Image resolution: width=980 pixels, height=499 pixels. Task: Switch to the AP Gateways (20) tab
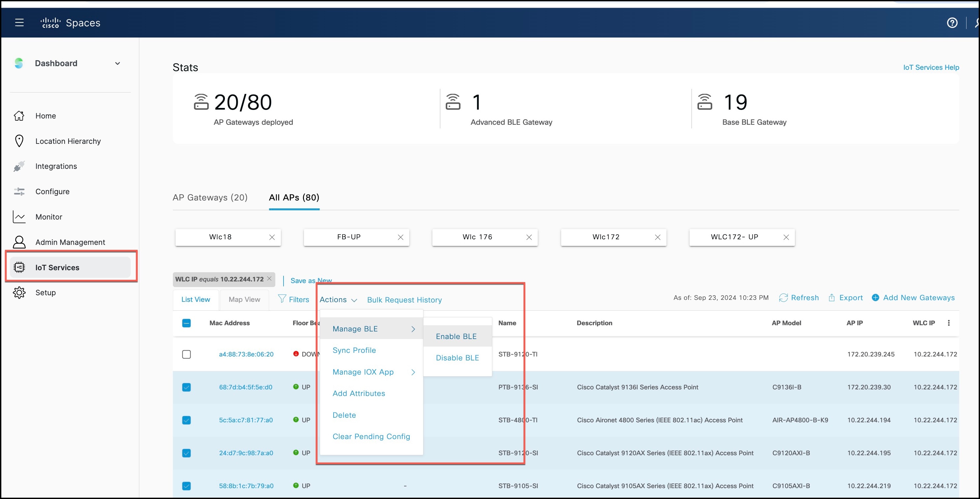tap(210, 197)
